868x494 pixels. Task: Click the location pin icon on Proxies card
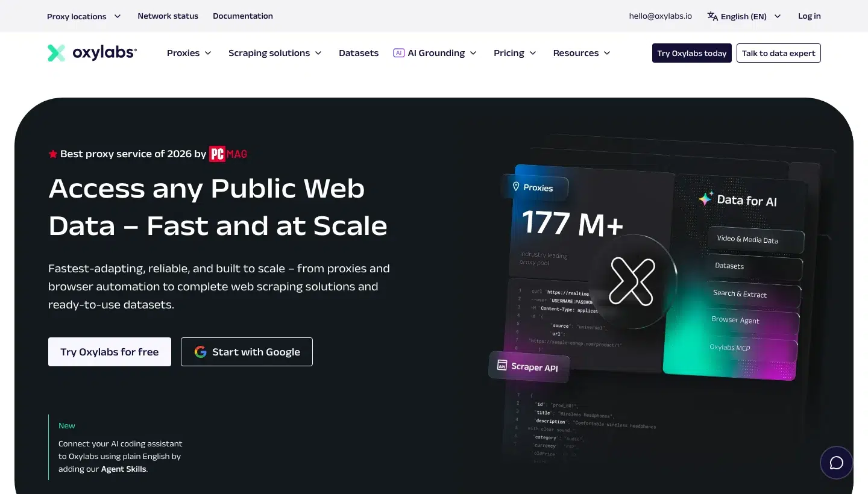click(516, 187)
